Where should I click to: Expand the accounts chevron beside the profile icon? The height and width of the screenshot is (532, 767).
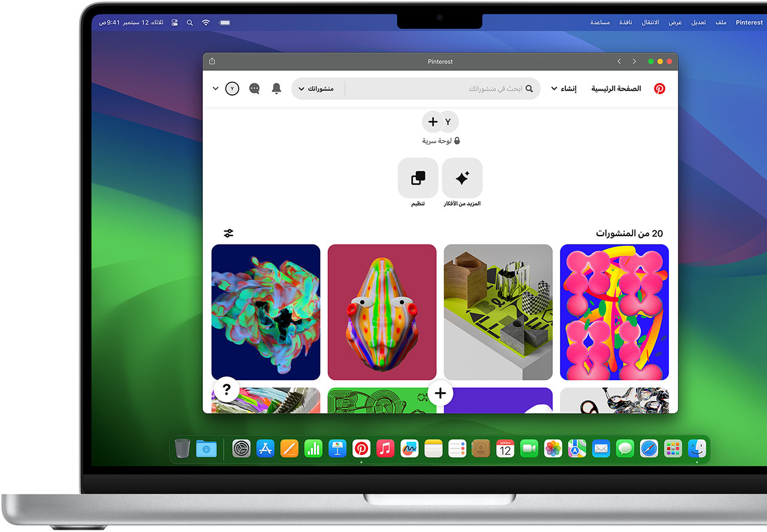216,88
